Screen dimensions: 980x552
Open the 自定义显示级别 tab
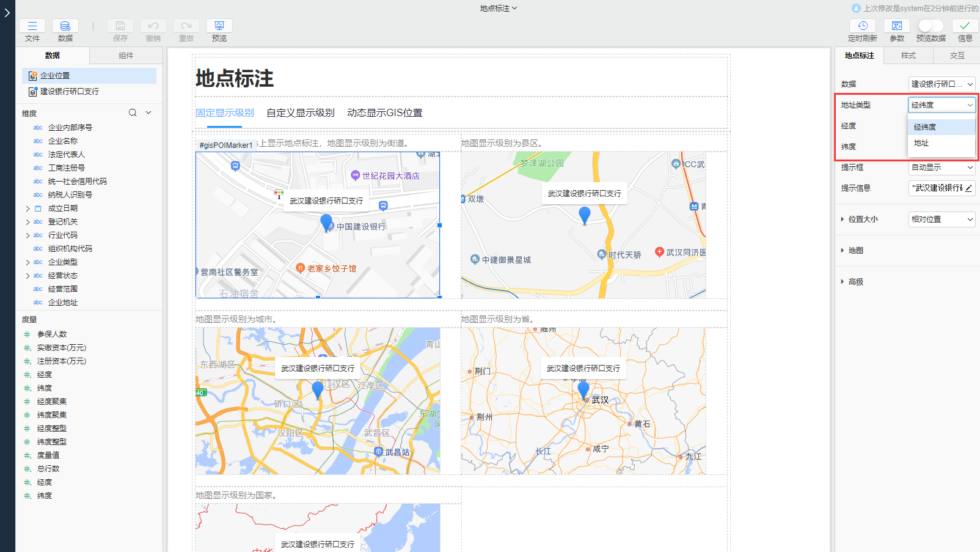click(300, 112)
